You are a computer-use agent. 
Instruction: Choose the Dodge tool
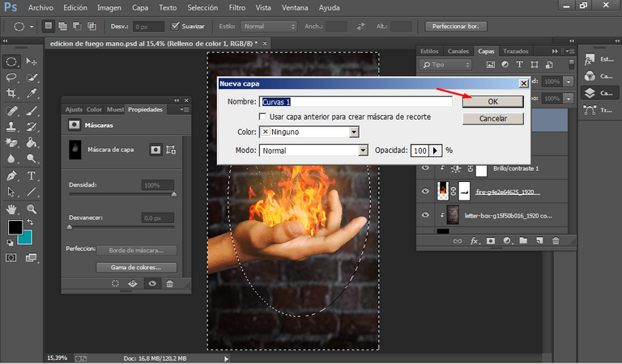32,159
